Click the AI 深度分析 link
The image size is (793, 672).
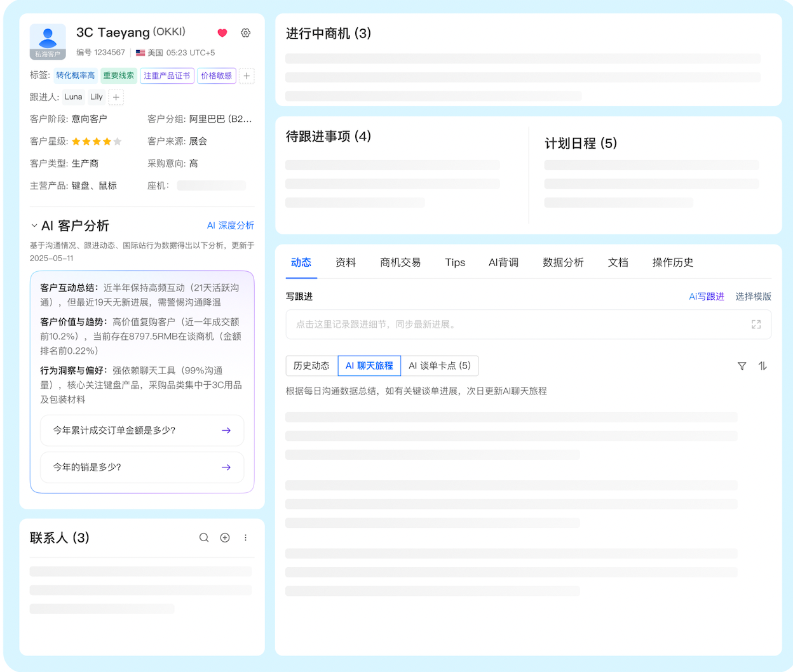click(230, 225)
